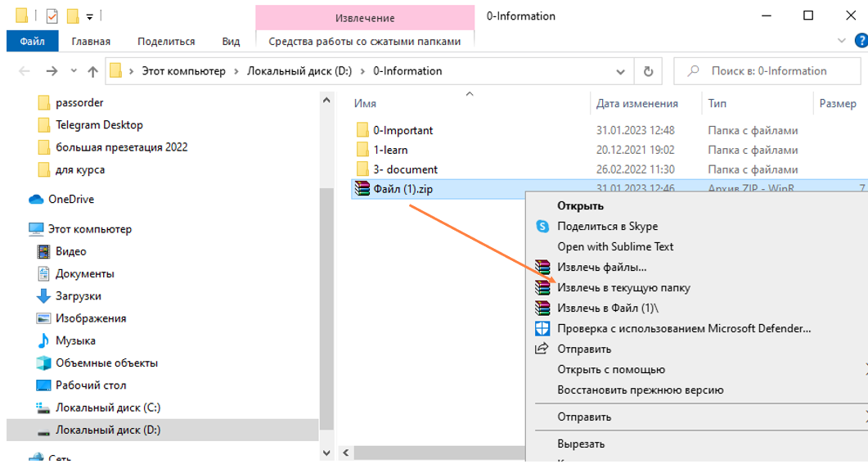Viewport: 868px width, 464px height.
Task: Sort by Дата изменения column header
Action: tap(636, 104)
